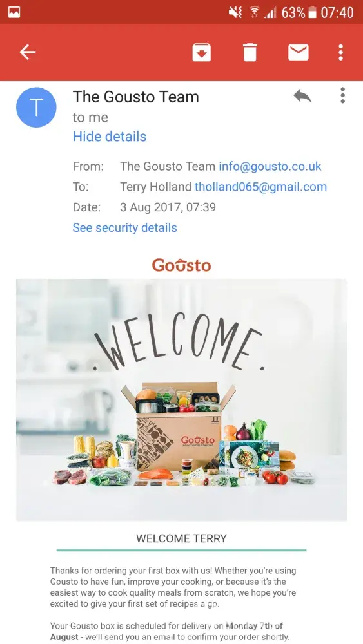Tap the blue T sender avatar
This screenshot has height=644, width=363.
[36, 107]
